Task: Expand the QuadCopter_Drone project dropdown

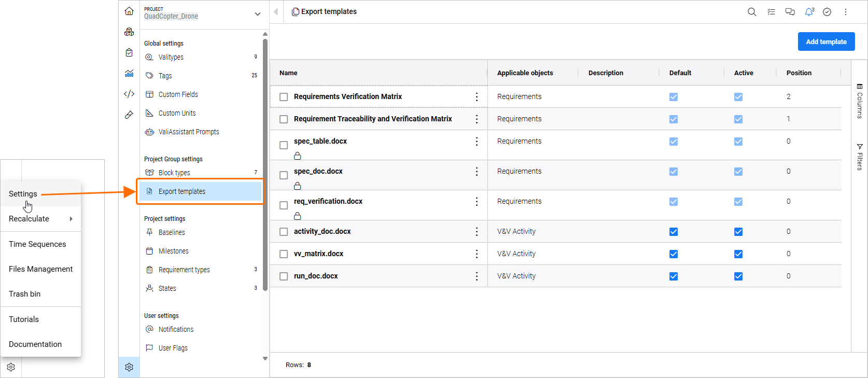Action: pyautogui.click(x=257, y=14)
